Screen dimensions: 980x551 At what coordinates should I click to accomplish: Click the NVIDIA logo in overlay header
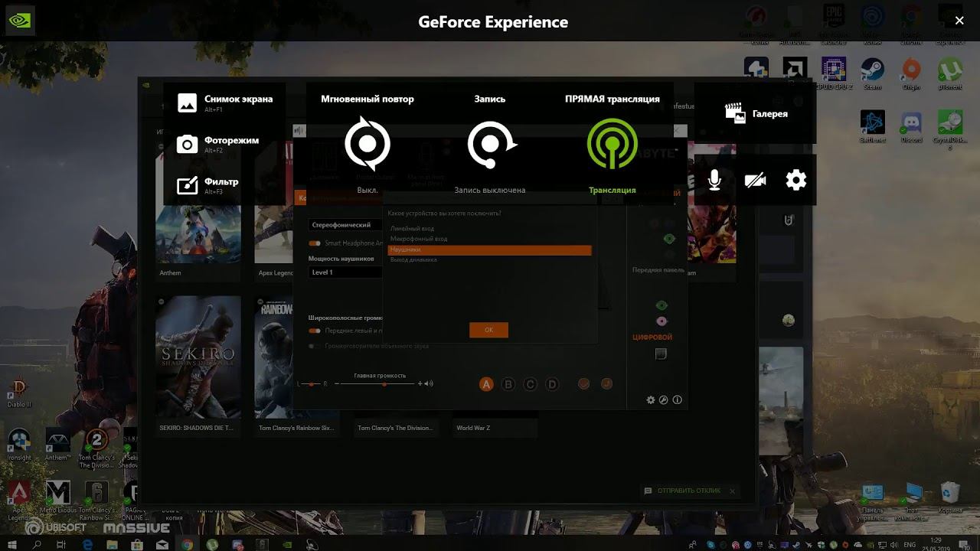18,21
